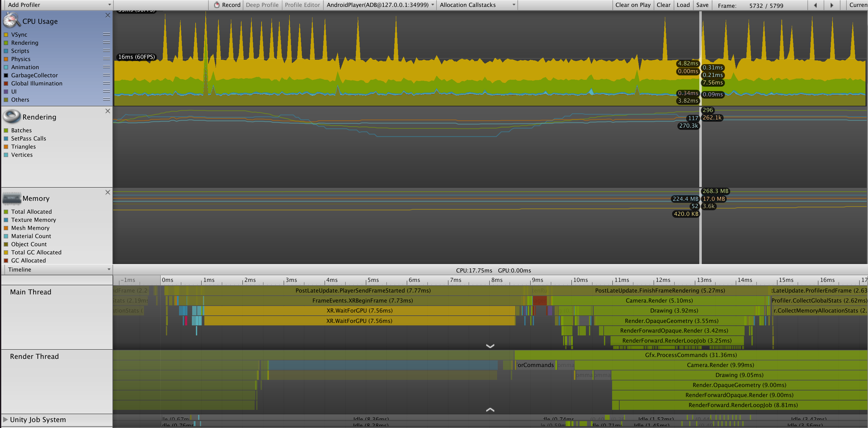Select the previous frame arrow
Image resolution: width=868 pixels, height=428 pixels.
[x=815, y=5]
